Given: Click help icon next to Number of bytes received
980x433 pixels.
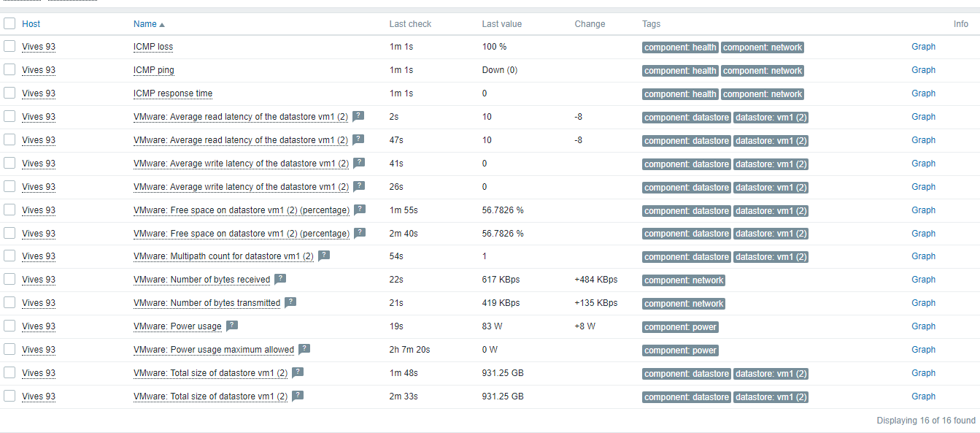Looking at the screenshot, I should point(280,279).
